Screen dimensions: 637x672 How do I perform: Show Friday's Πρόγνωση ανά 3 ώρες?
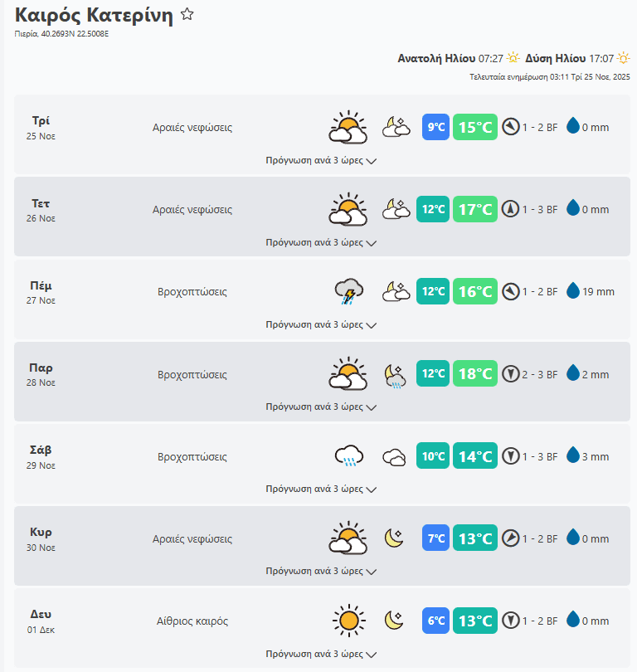click(x=321, y=407)
